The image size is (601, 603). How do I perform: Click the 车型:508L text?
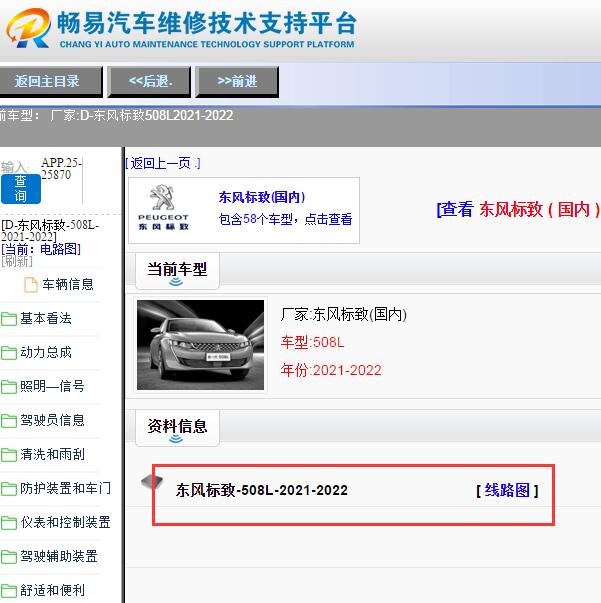point(312,342)
